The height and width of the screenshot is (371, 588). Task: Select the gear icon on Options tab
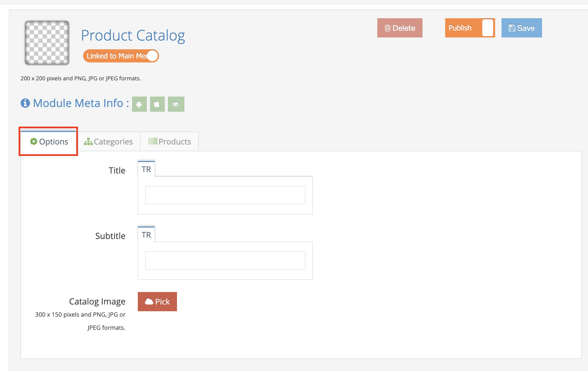33,141
